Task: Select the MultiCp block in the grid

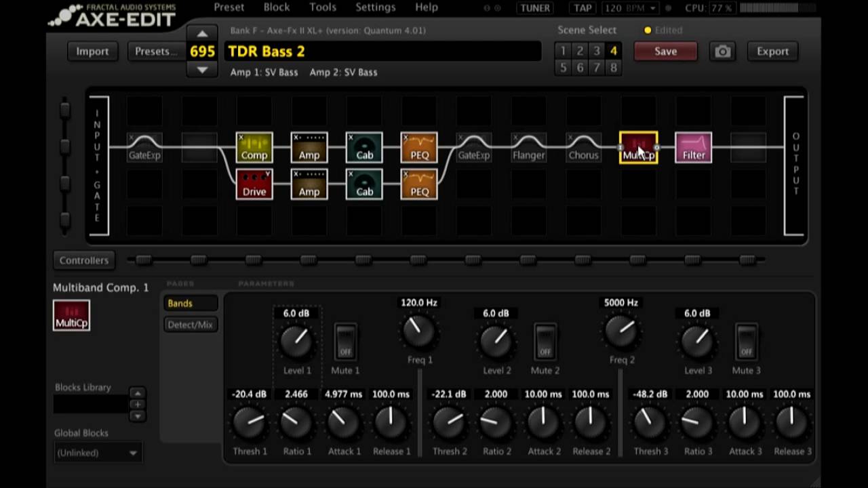Action: click(x=639, y=148)
